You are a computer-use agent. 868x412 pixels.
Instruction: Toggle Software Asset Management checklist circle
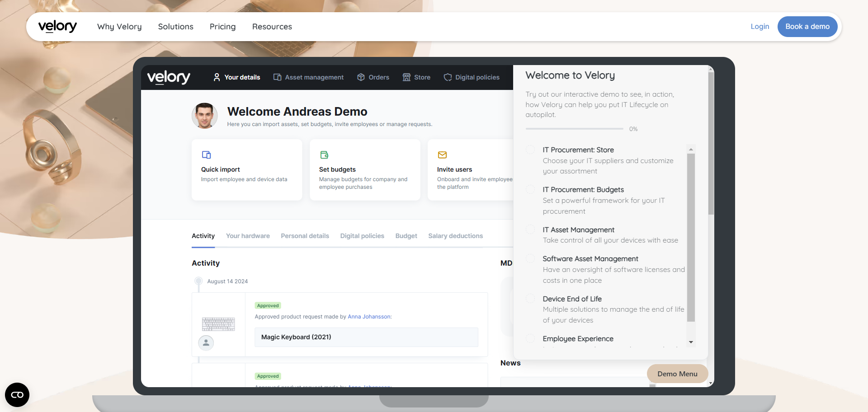(531, 258)
